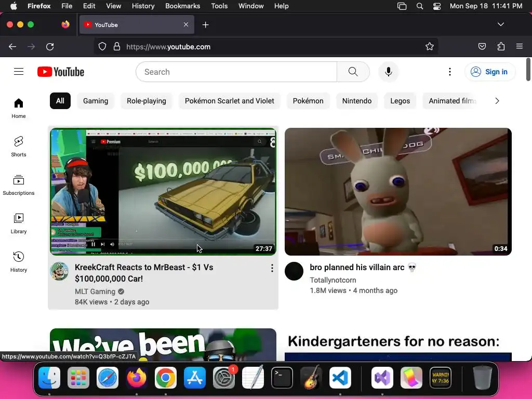Open Shorts from the sidebar

click(19, 147)
